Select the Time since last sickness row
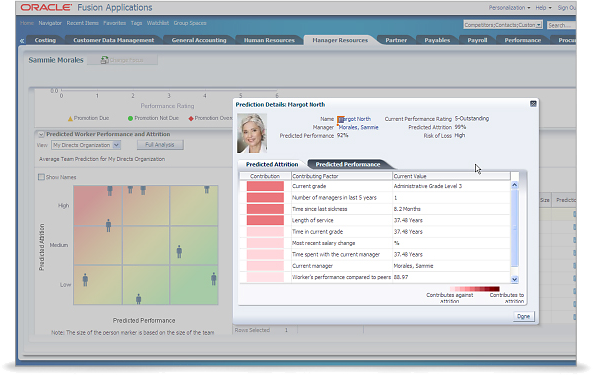This screenshot has height=375, width=593. 375,209
